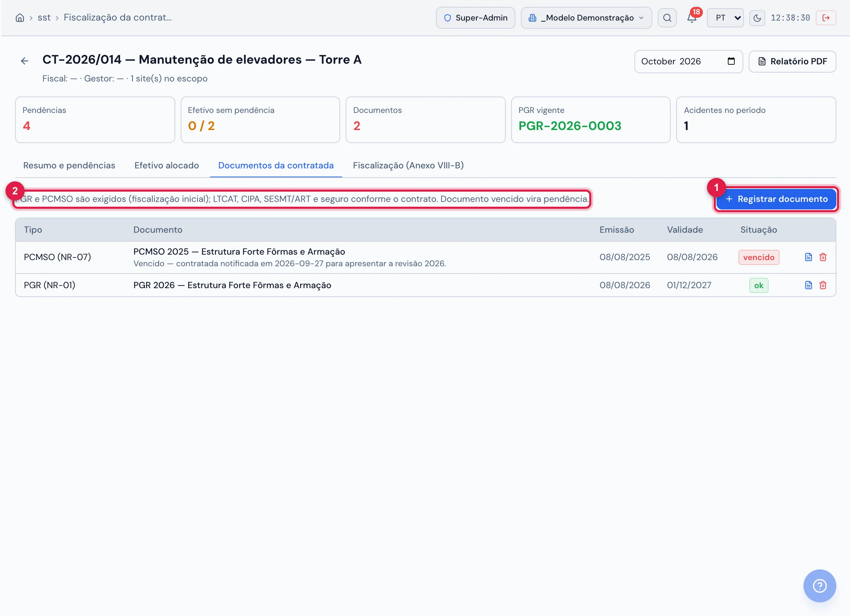Image resolution: width=850 pixels, height=616 pixels.
Task: Open the Efetivo sem pendência card
Action: (x=260, y=120)
